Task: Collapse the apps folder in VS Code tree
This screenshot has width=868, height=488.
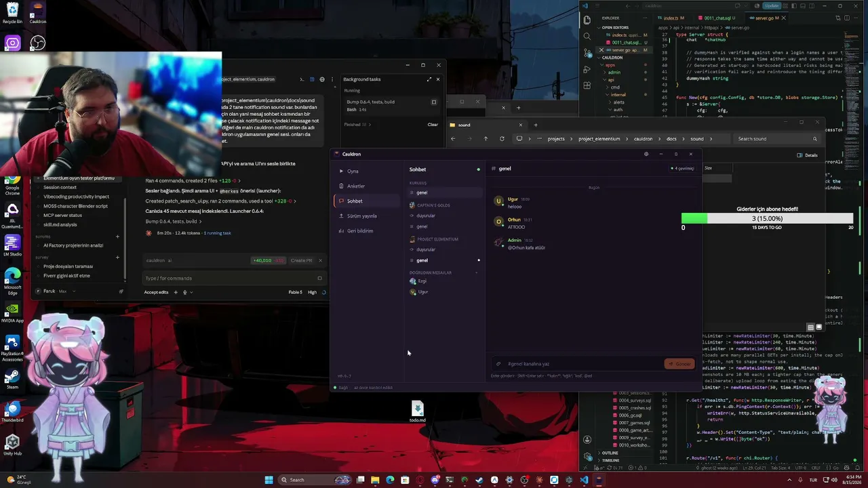Action: [x=610, y=65]
